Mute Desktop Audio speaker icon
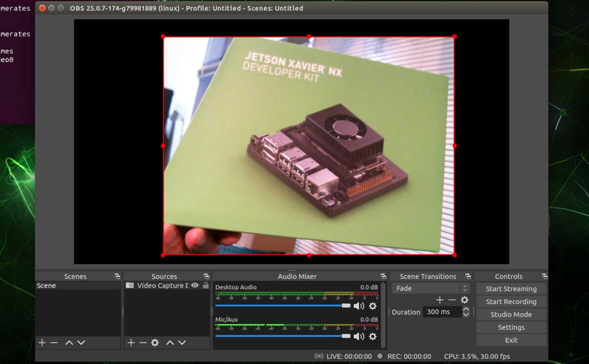 (359, 306)
